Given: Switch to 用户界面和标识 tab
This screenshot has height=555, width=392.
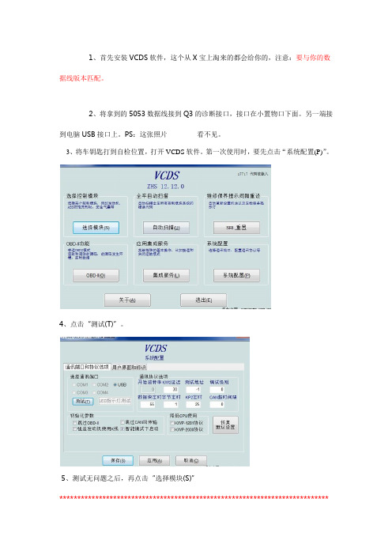Looking at the screenshot, I should [x=129, y=368].
